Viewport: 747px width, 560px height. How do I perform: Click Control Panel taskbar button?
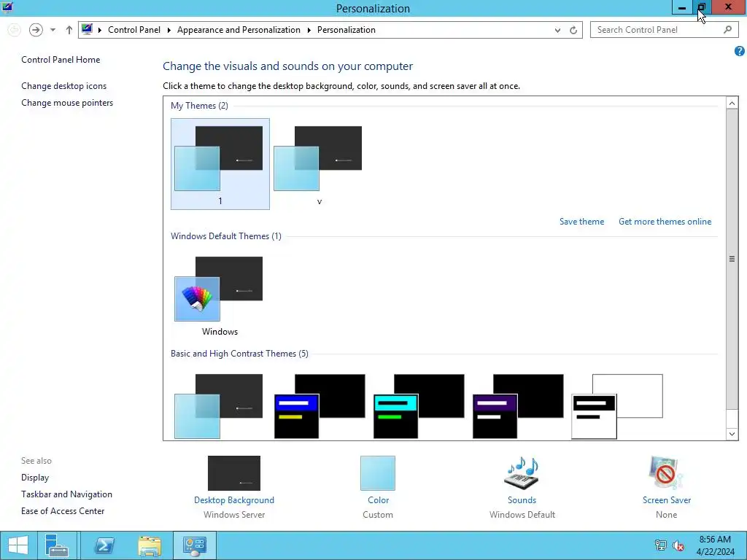coord(194,545)
